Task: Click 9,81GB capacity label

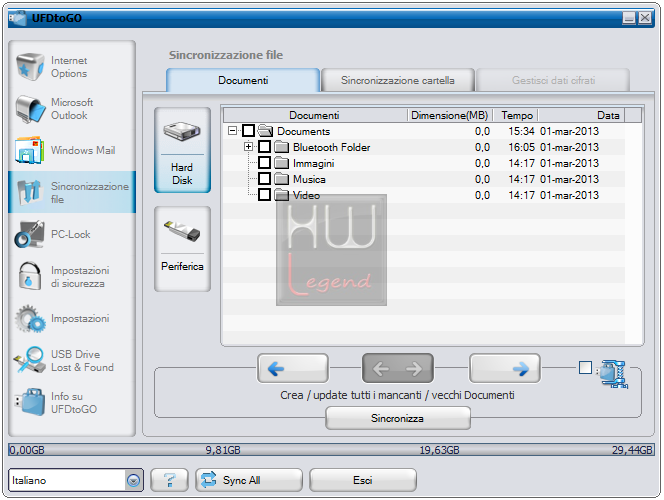Action: tap(223, 450)
